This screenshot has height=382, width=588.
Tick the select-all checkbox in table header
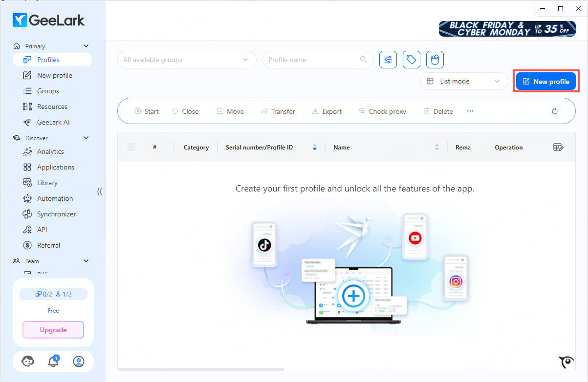pos(131,147)
